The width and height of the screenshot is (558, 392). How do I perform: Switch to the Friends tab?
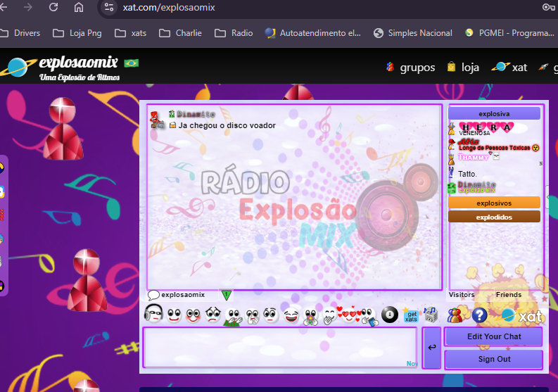pyautogui.click(x=508, y=295)
